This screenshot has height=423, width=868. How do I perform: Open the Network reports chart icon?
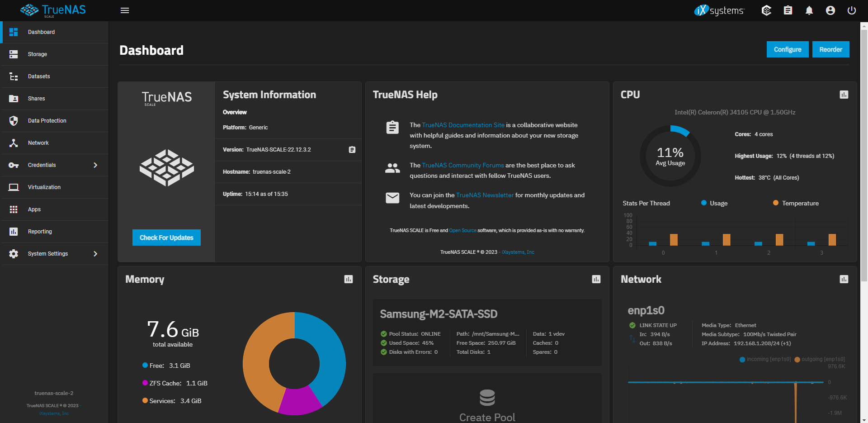(844, 279)
